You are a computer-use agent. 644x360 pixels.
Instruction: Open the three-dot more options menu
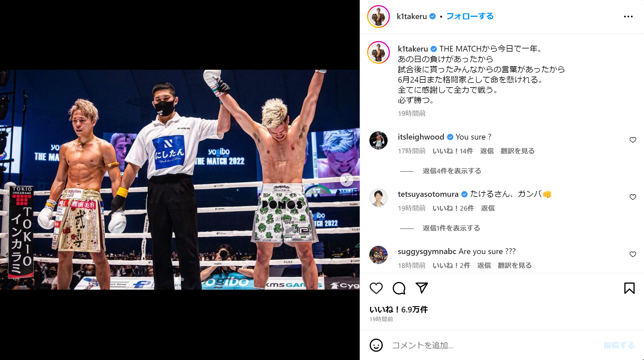coord(628,17)
